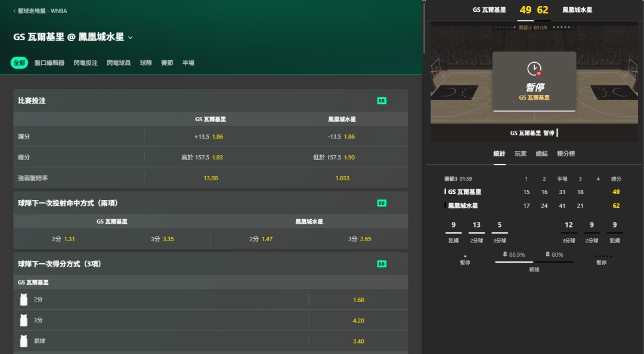The height and width of the screenshot is (354, 644).
Task: Click the 總分 row label under 比賽投注
Action: pos(24,157)
